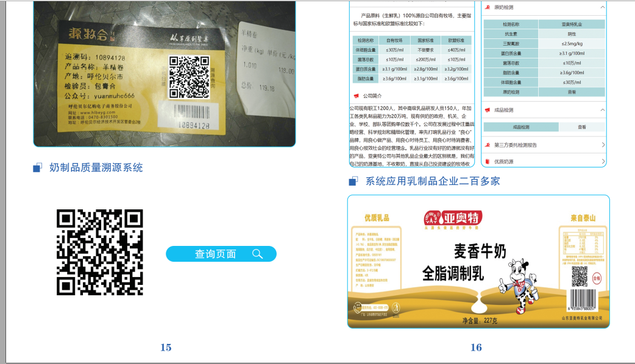
Task: Click 欧盟标准 column header
Action: click(456, 40)
